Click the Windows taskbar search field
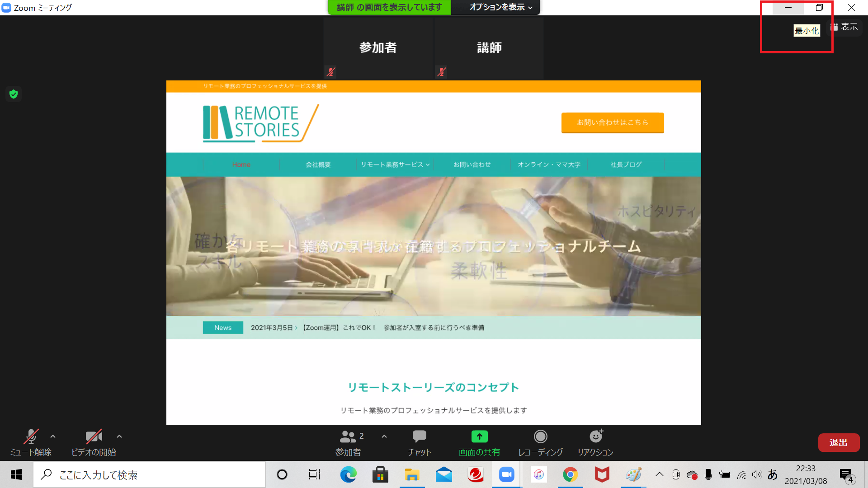This screenshot has width=868, height=488. 149,475
